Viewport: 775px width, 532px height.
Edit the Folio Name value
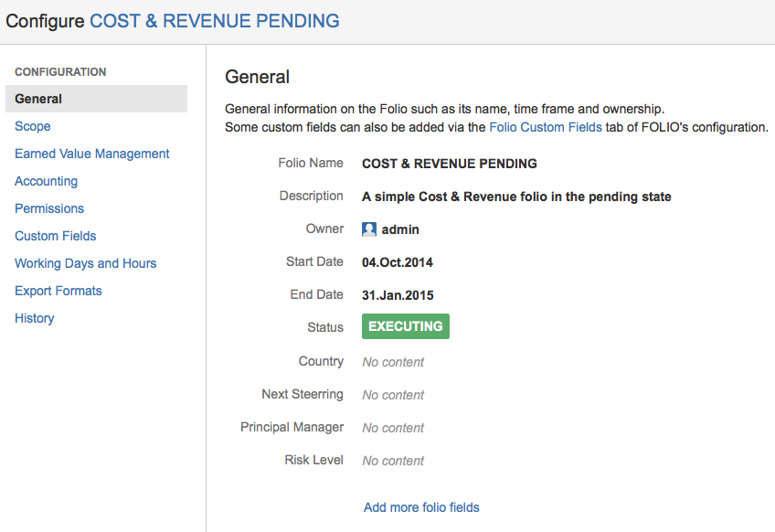[x=450, y=164]
